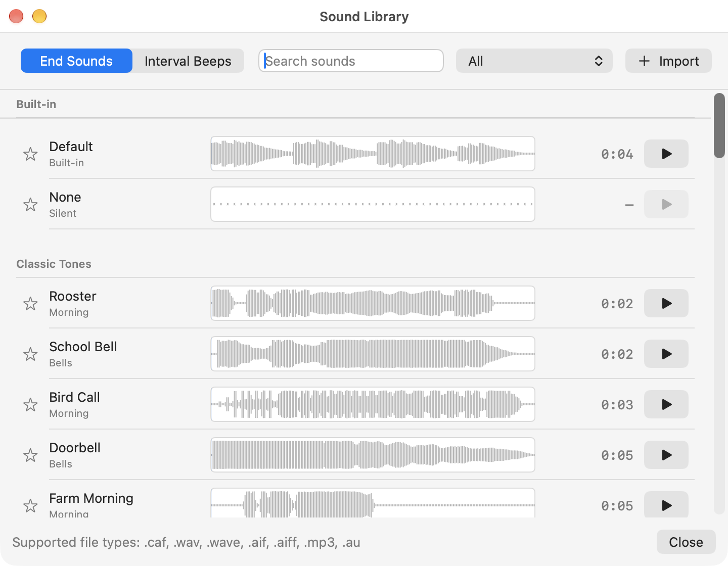
Task: Play the Default sound preview
Action: (666, 154)
